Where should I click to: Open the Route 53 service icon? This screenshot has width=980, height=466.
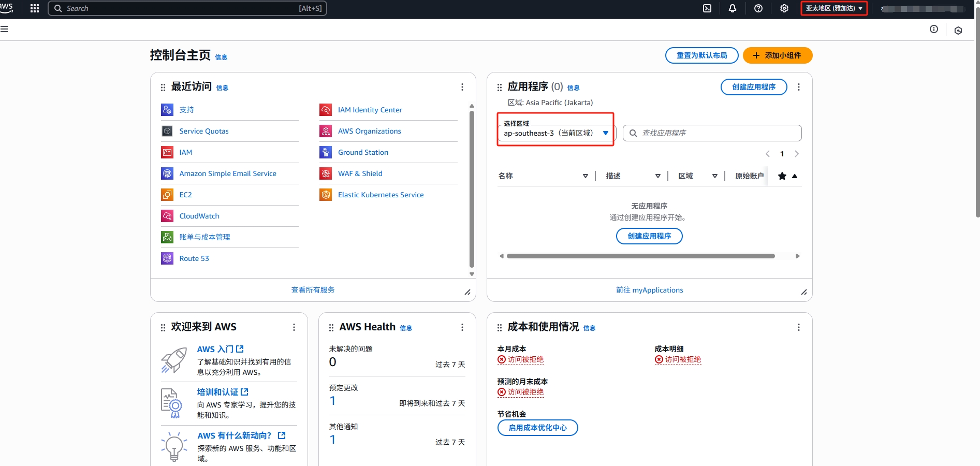click(167, 258)
